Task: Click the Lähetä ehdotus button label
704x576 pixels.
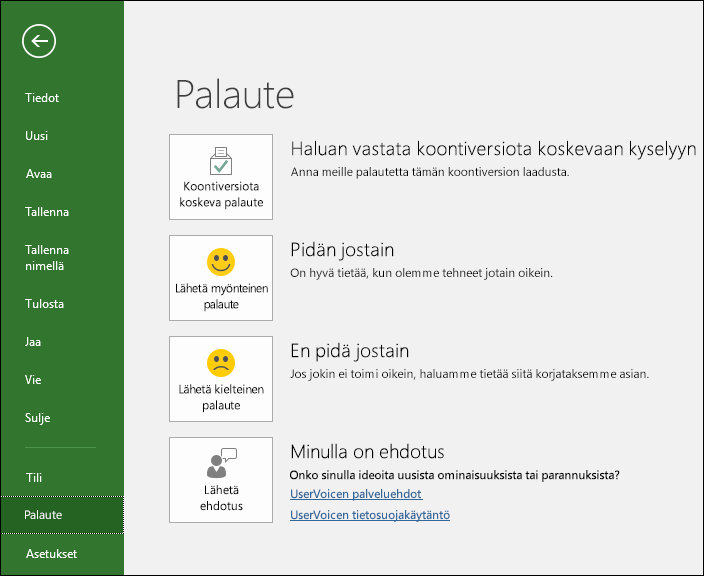Action: coord(221,498)
